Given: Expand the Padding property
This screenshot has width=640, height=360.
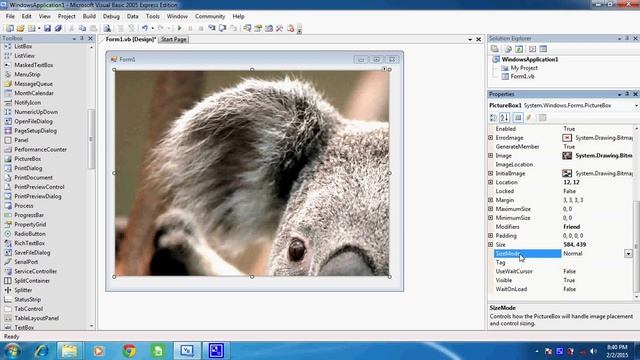Looking at the screenshot, I should [x=491, y=236].
